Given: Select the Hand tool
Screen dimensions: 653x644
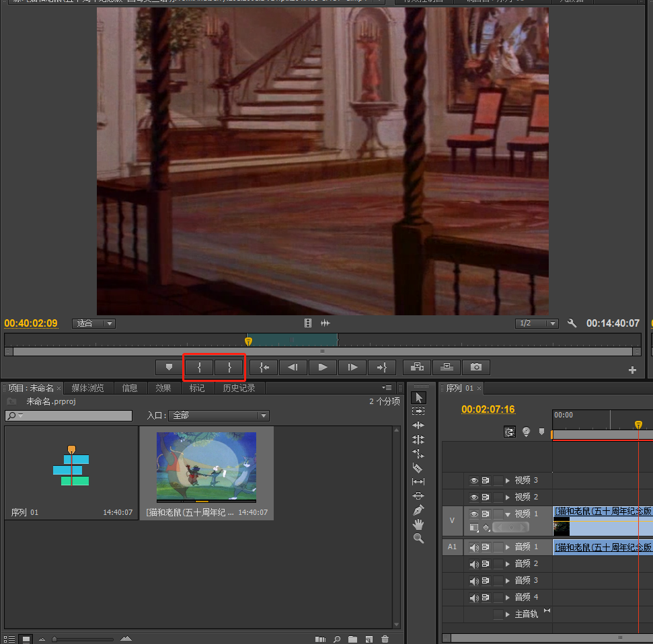Looking at the screenshot, I should pos(418,524).
